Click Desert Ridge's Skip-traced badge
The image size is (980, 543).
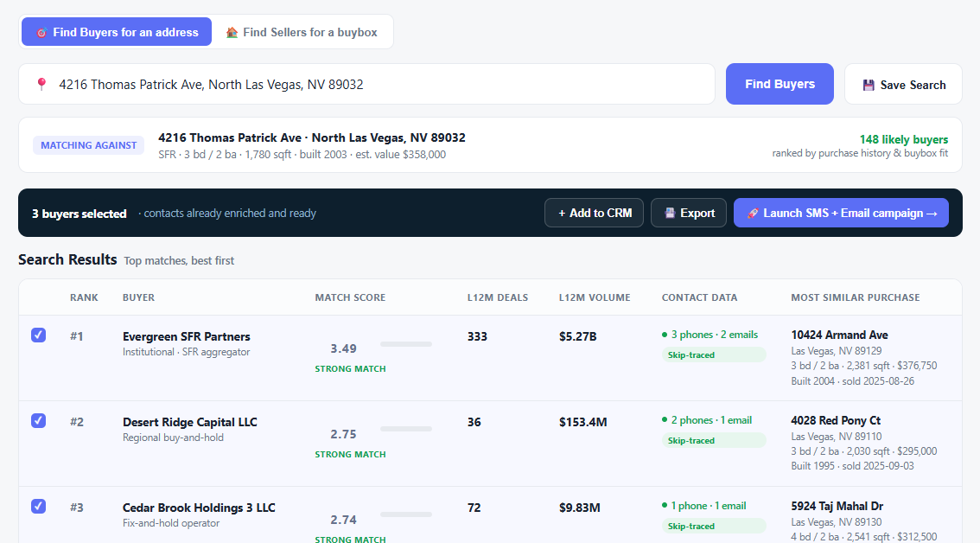(x=714, y=440)
